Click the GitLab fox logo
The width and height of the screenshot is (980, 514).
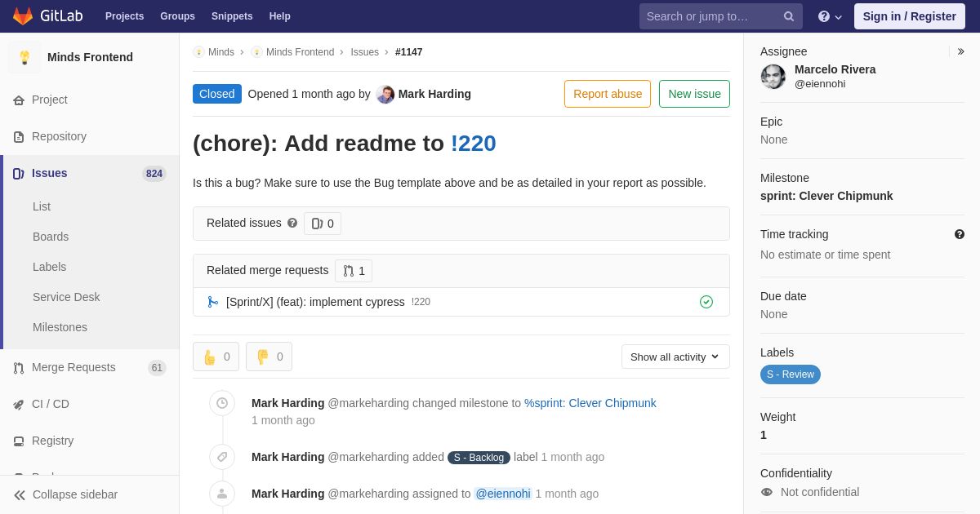pos(23,16)
